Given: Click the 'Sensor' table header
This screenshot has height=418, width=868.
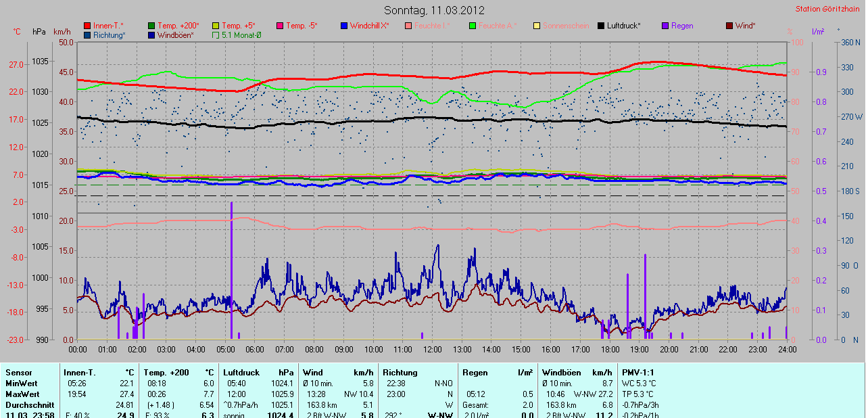Looking at the screenshot, I should click(18, 372).
